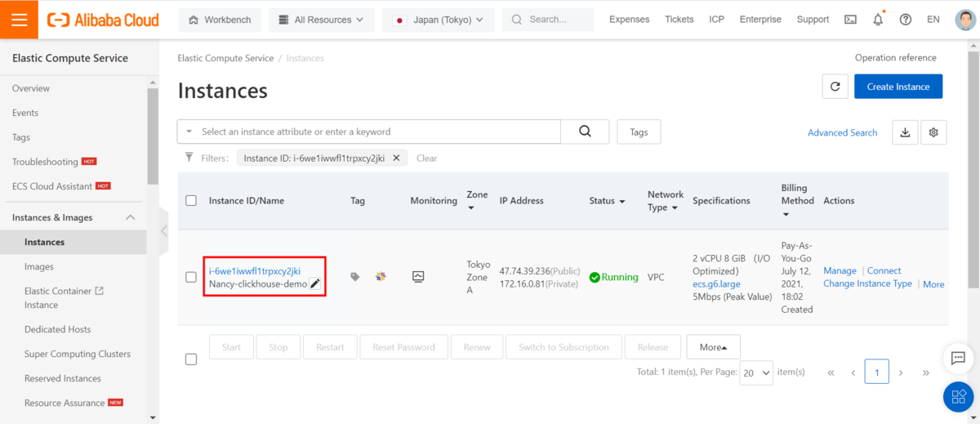Collapse sidebar using handle arrow
The image size is (980, 424).
click(x=164, y=231)
